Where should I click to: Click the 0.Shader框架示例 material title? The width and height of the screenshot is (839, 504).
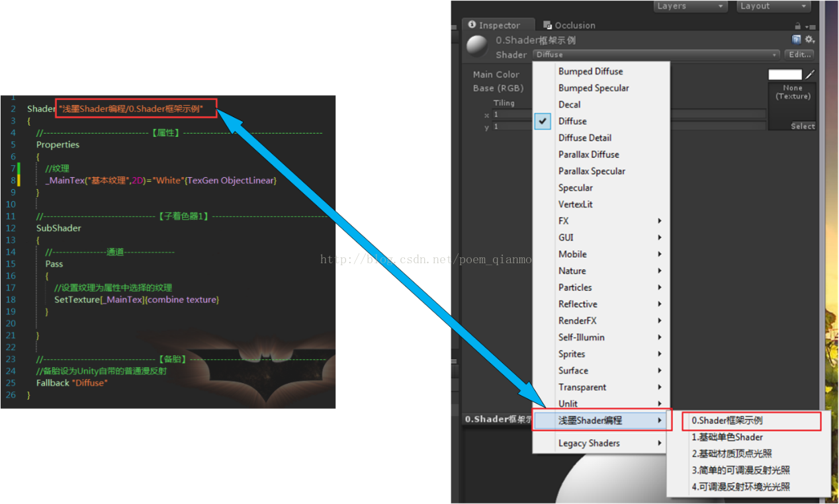[536, 40]
